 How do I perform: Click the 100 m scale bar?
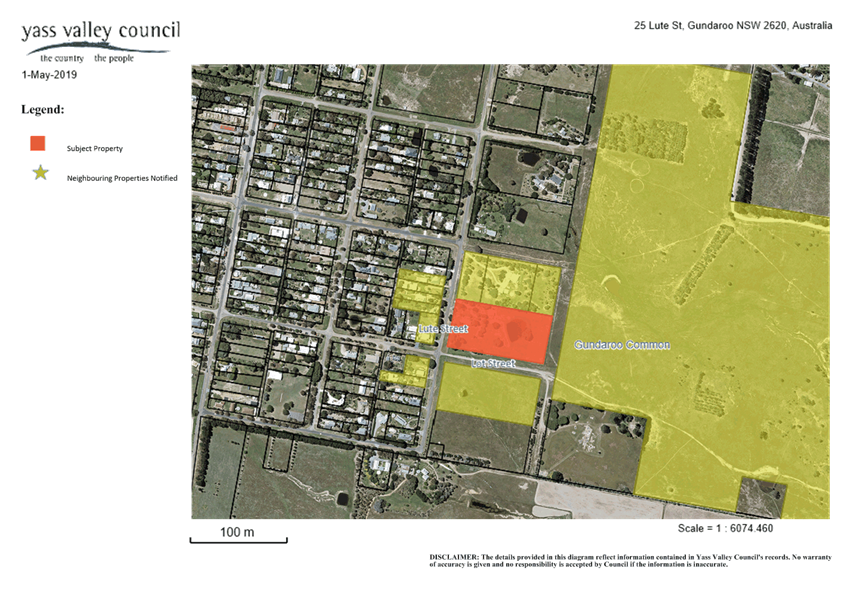coord(239,536)
